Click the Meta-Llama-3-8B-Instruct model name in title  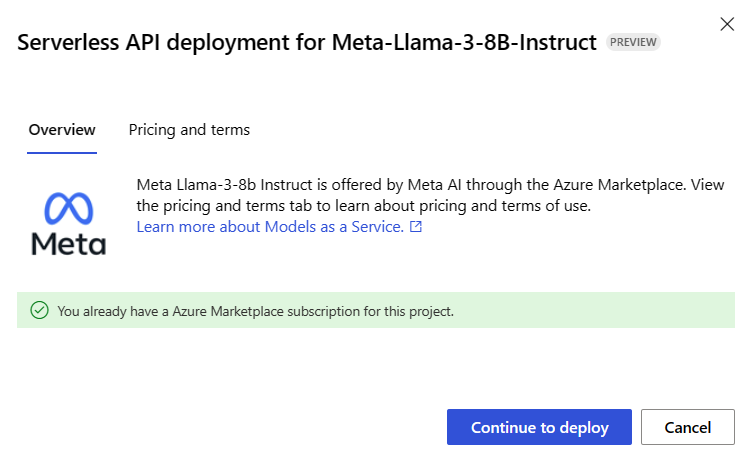coord(464,42)
